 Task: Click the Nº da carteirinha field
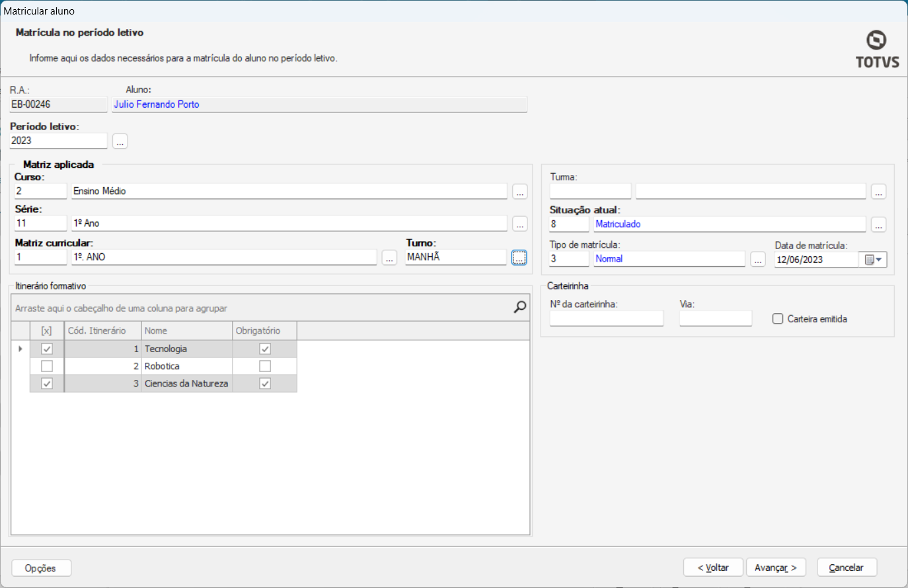[606, 318]
